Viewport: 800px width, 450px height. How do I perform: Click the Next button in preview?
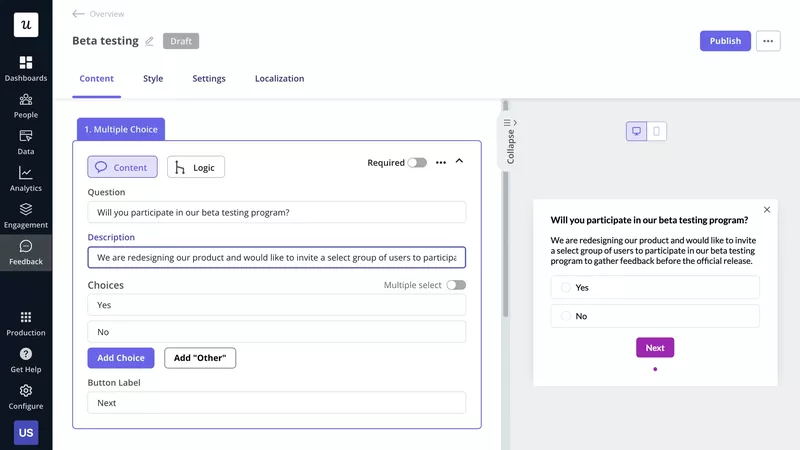pos(655,347)
